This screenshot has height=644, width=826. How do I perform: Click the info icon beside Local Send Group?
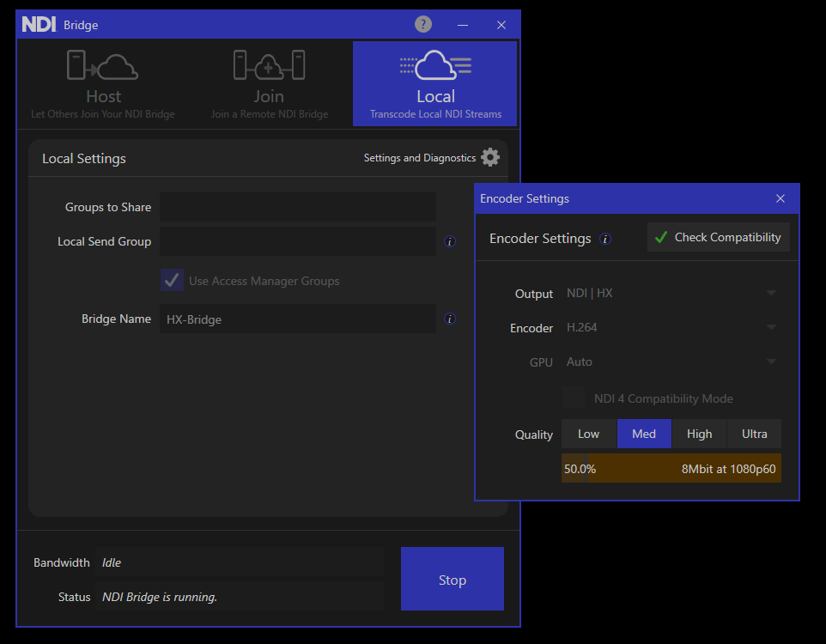450,241
